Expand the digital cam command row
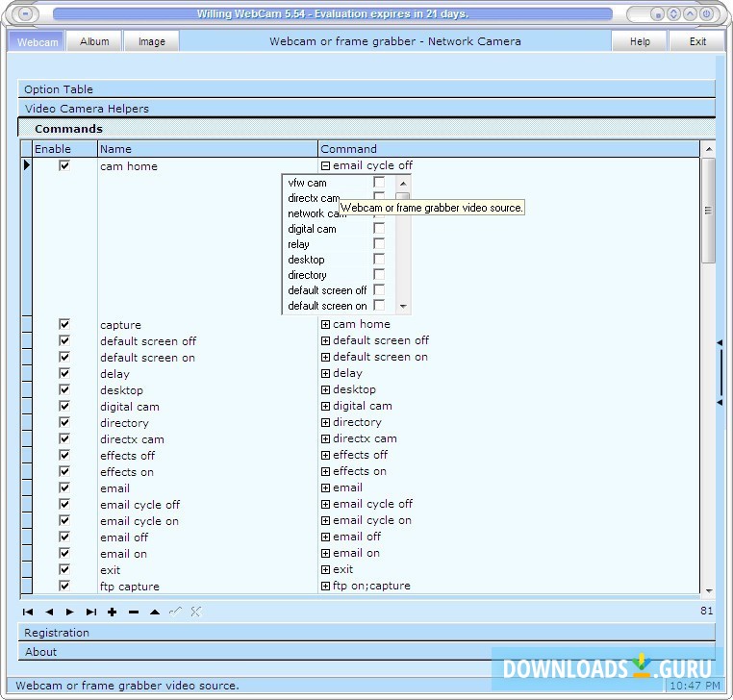The image size is (733, 700). [x=325, y=406]
